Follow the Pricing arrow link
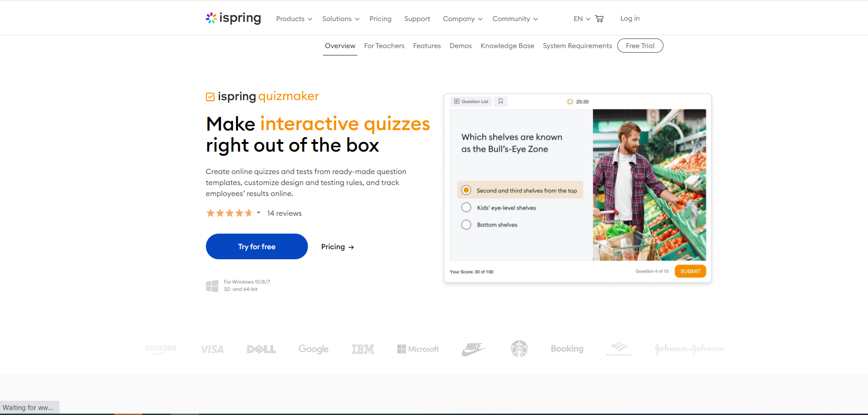This screenshot has width=868, height=415. (x=338, y=247)
